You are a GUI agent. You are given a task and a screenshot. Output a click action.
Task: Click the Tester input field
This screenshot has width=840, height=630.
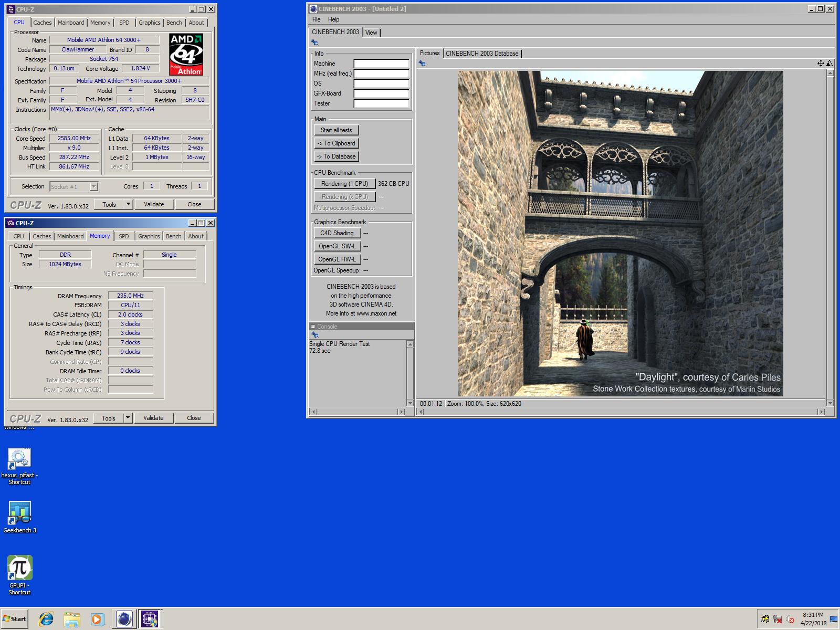point(381,103)
